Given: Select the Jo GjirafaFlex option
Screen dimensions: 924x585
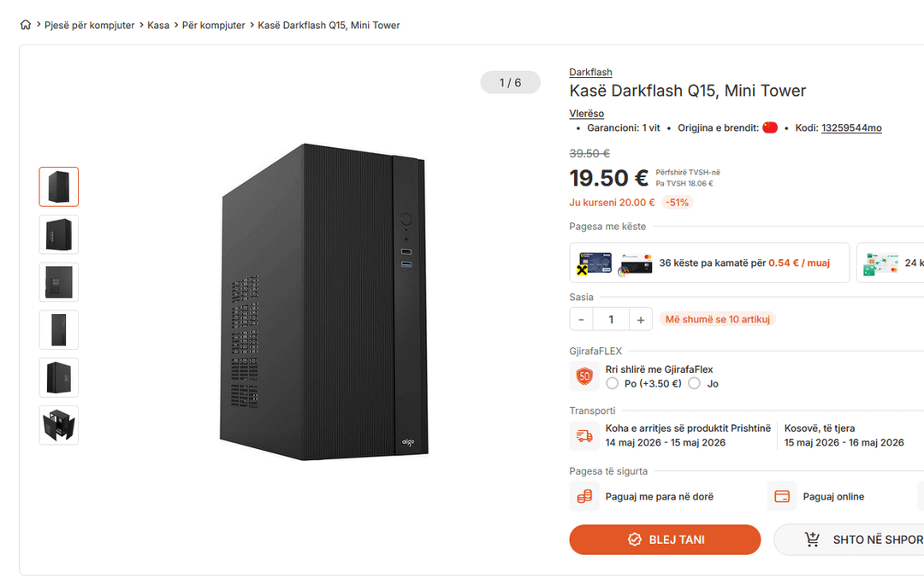Looking at the screenshot, I should [695, 383].
